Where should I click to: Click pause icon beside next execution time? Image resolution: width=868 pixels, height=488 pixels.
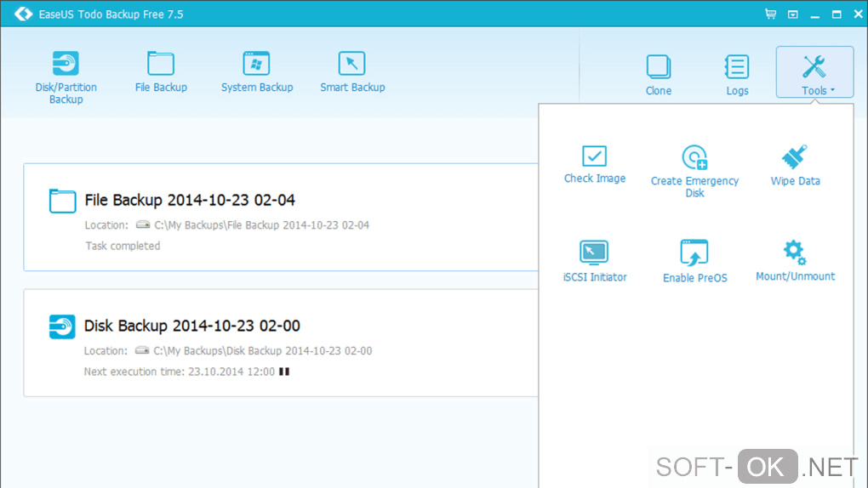pyautogui.click(x=284, y=372)
